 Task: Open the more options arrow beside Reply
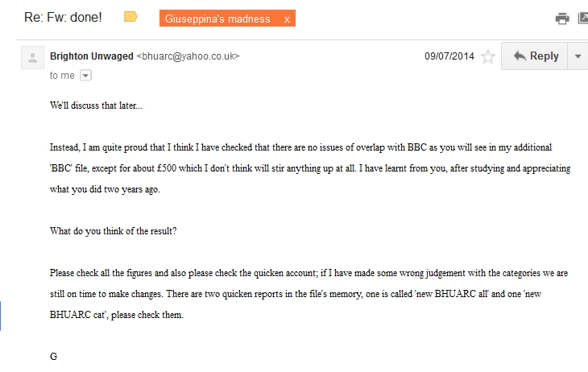(x=578, y=56)
